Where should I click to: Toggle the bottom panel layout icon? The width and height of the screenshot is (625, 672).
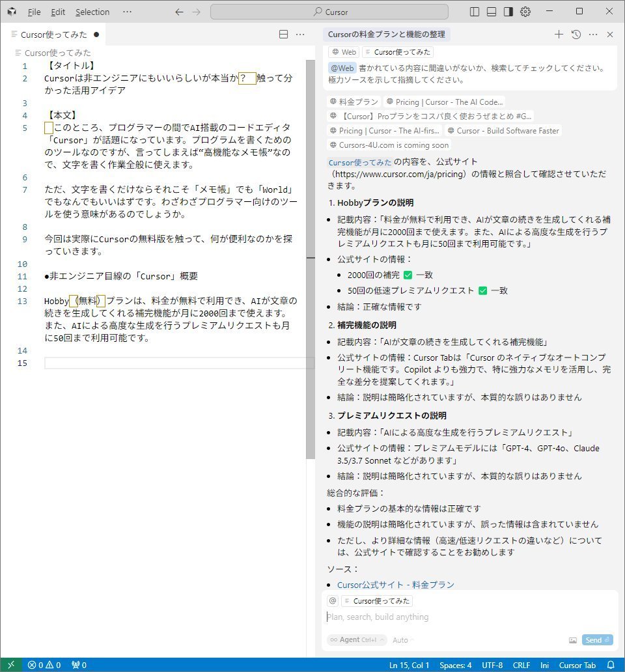(492, 12)
